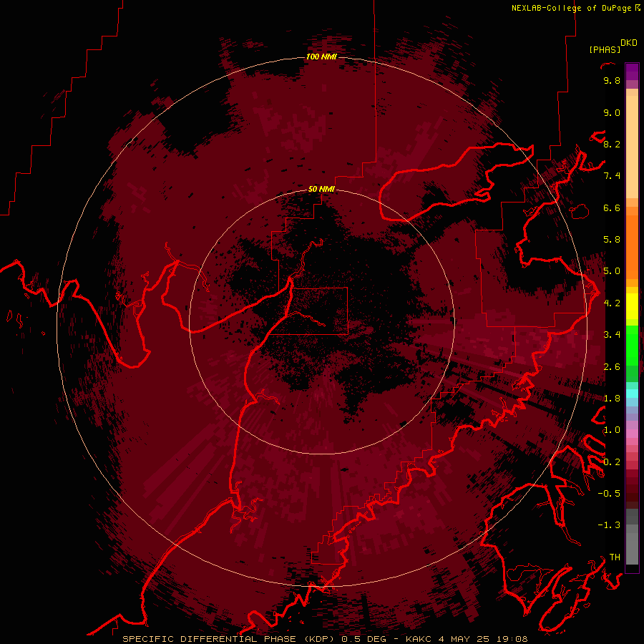
Task: Click the 9.0 scale value
Action: 612,112
